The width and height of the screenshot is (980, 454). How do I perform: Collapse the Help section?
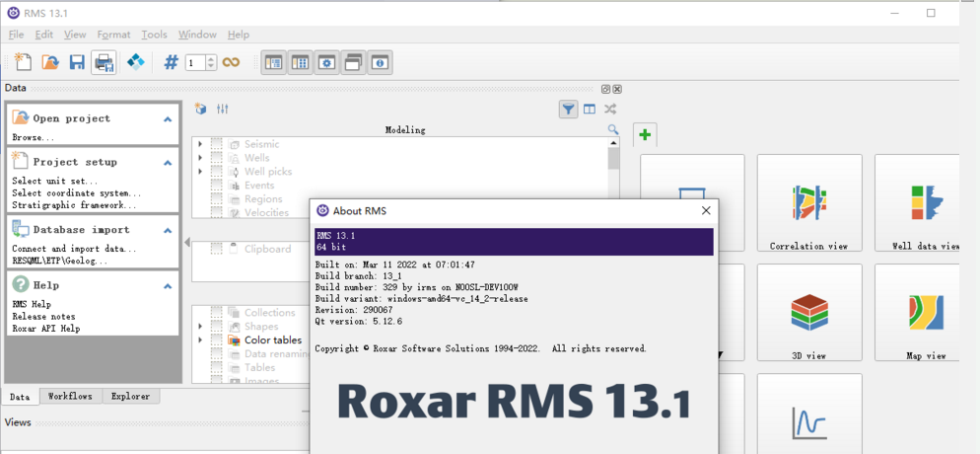(x=168, y=286)
